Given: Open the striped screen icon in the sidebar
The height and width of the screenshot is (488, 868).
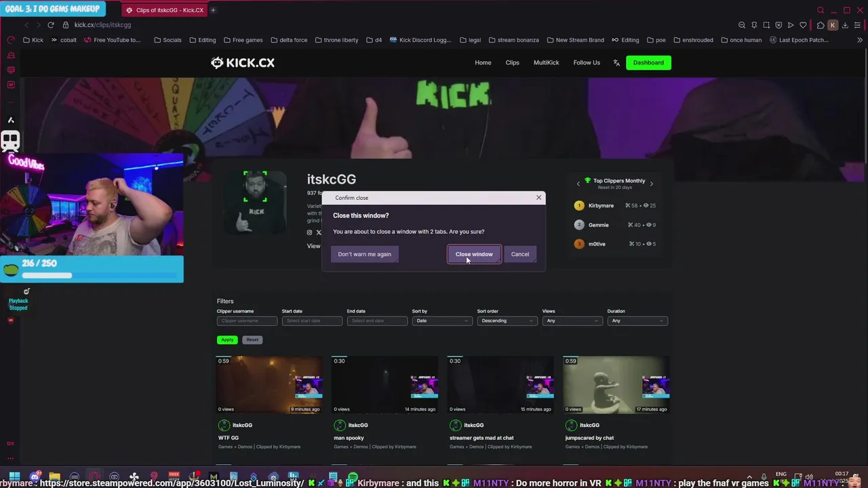Looking at the screenshot, I should click(11, 70).
